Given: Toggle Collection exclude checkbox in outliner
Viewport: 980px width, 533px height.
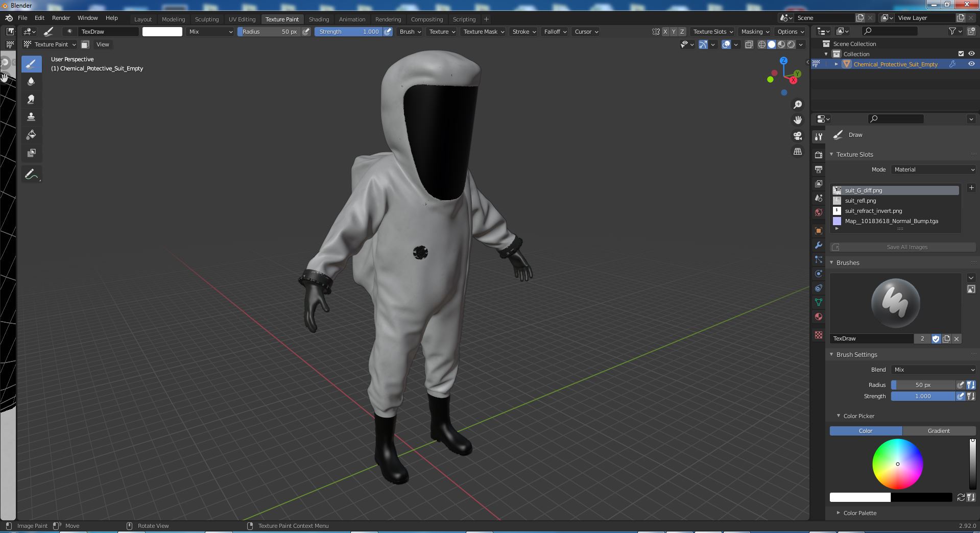Looking at the screenshot, I should point(961,54).
